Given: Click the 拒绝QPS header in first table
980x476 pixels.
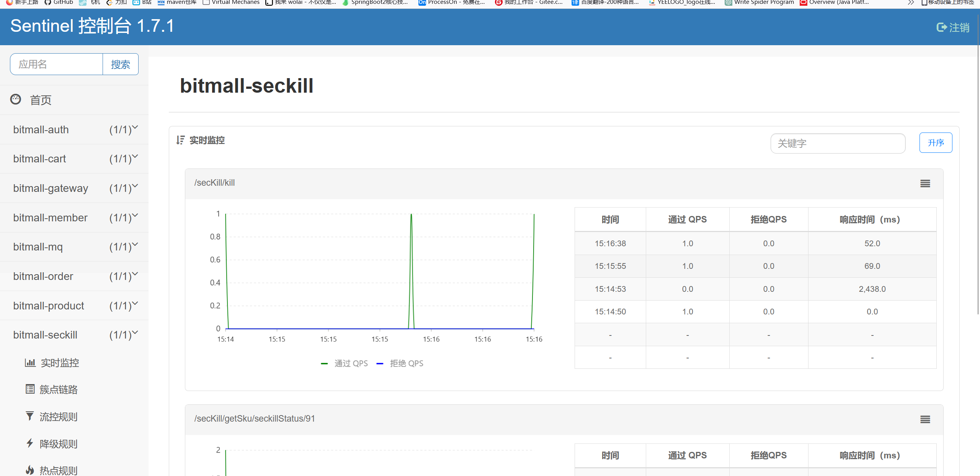Looking at the screenshot, I should pyautogui.click(x=768, y=219).
